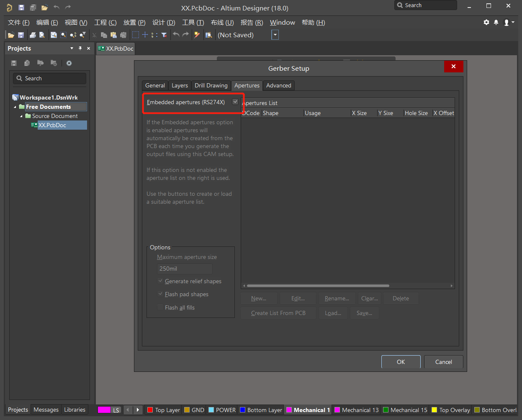This screenshot has width=522, height=420.
Task: Click the Undo arrow in main toolbar
Action: pyautogui.click(x=176, y=35)
